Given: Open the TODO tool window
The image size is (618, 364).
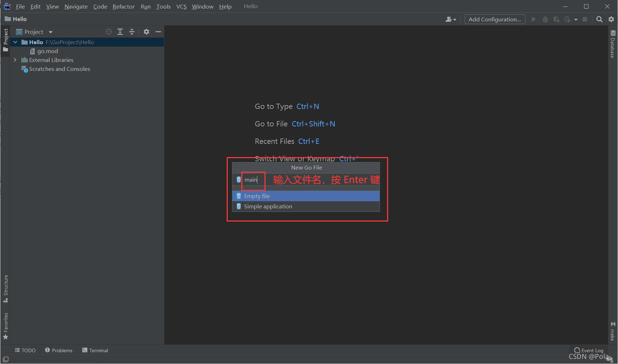Looking at the screenshot, I should (25, 350).
